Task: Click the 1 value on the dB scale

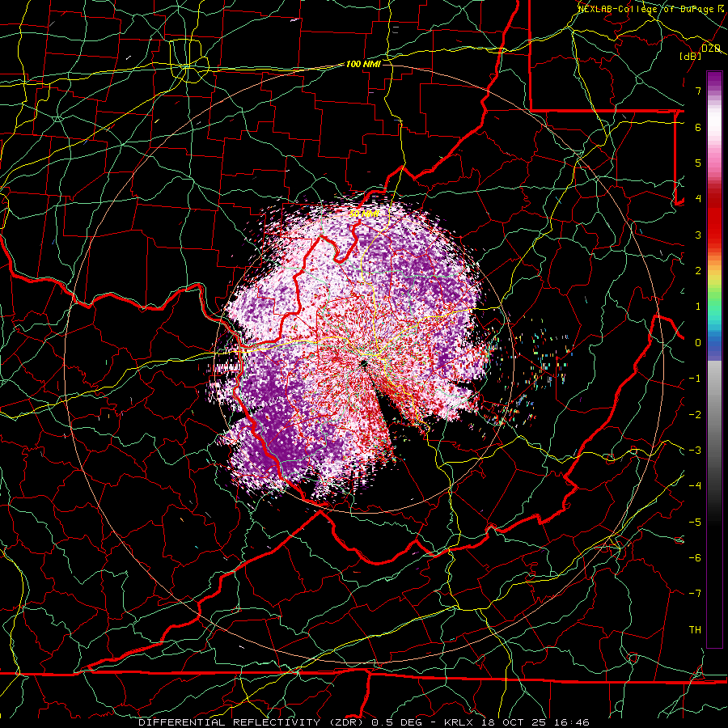Action: coord(698,307)
